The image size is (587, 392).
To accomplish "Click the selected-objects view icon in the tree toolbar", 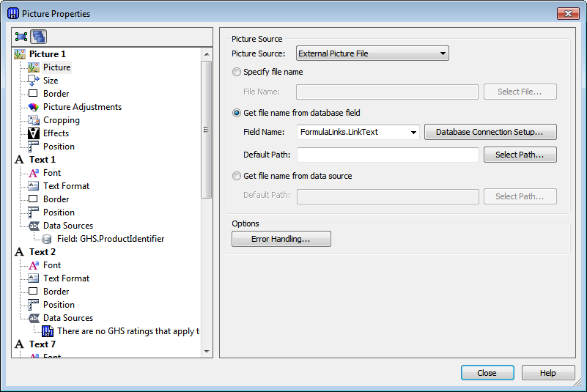I will click(21, 37).
